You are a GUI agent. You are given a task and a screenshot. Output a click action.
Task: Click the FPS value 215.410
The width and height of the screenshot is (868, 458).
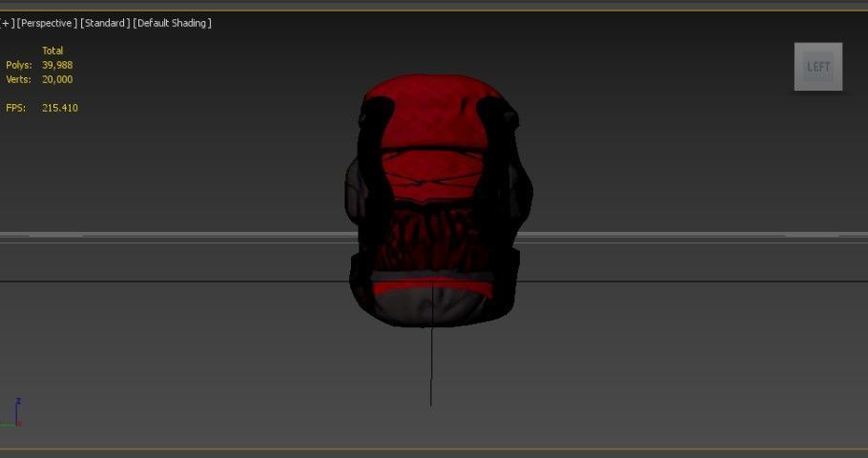[60, 108]
